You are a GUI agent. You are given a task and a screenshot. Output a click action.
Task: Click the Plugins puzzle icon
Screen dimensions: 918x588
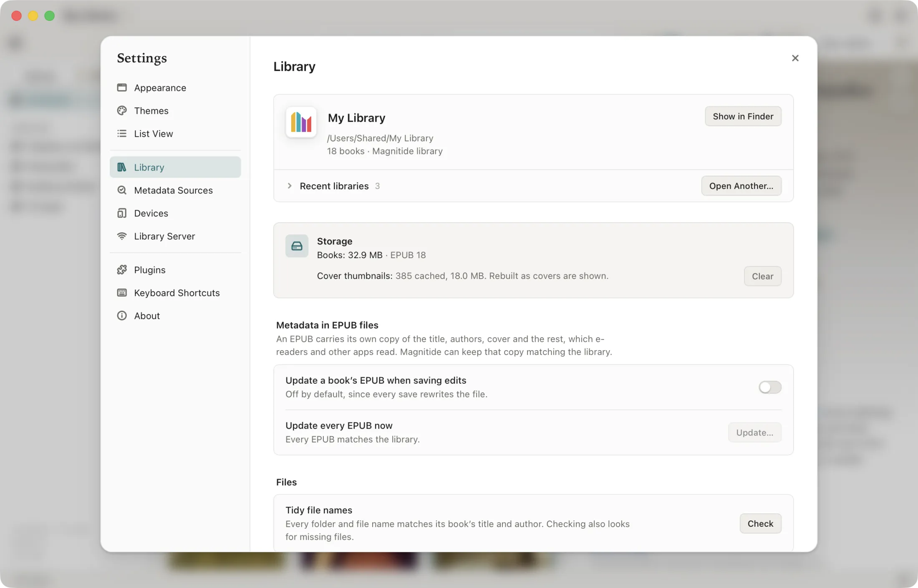pos(122,270)
